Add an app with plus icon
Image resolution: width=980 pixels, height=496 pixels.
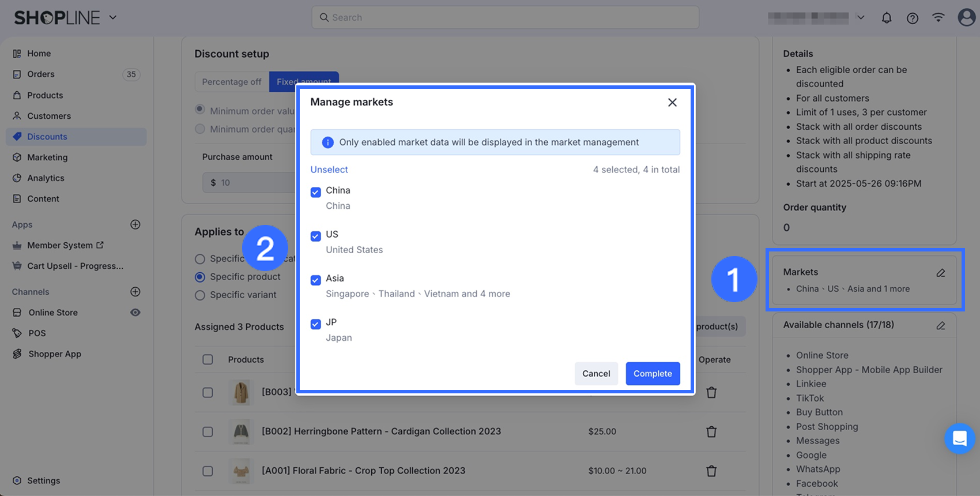(135, 225)
